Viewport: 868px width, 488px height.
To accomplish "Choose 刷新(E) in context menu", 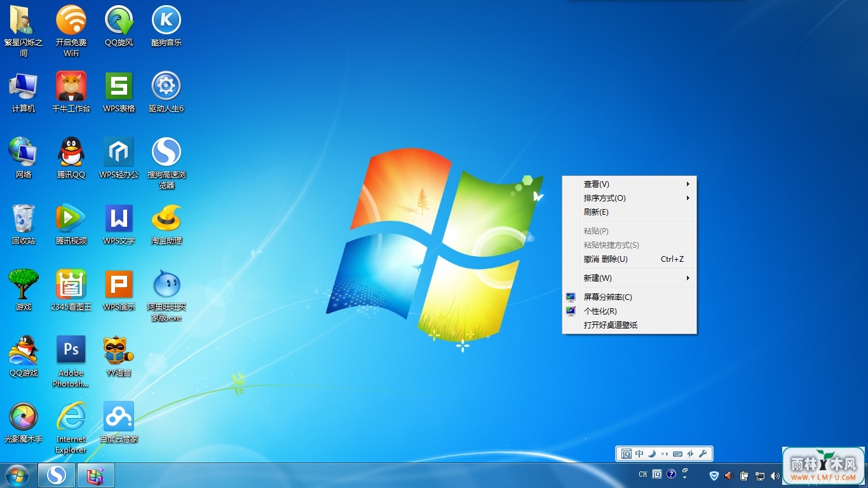I will coord(629,212).
